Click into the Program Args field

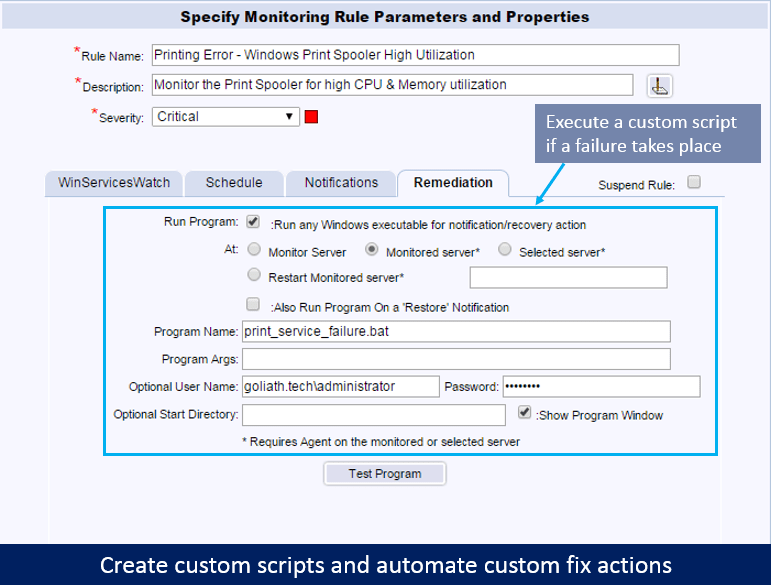click(x=456, y=359)
